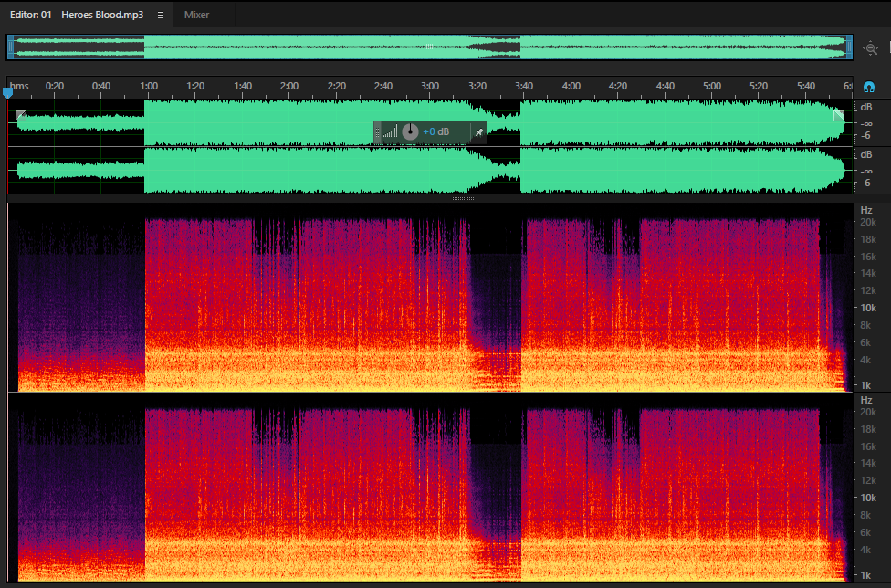
Task: Click 0:40 on the time ruler
Action: pyautogui.click(x=101, y=86)
